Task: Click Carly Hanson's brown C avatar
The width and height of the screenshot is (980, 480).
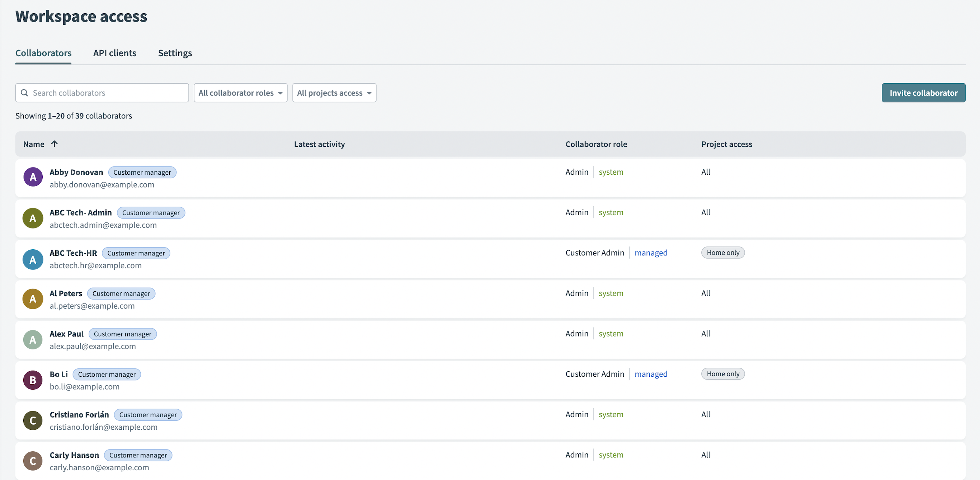Action: coord(33,461)
